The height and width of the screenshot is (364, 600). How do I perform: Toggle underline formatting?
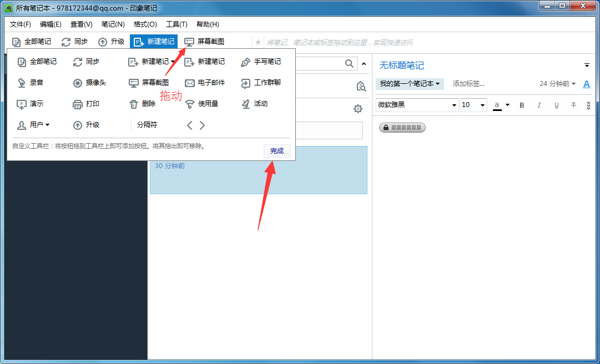(556, 105)
